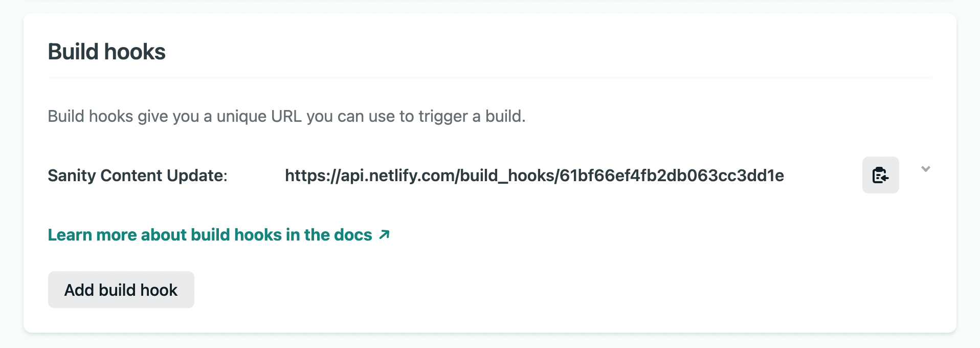Click the build hooks description sentence
This screenshot has height=348, width=980.
pyautogui.click(x=286, y=116)
